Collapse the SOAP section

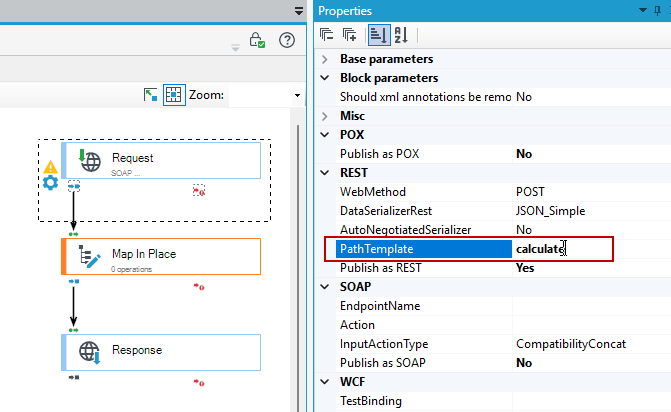[325, 287]
